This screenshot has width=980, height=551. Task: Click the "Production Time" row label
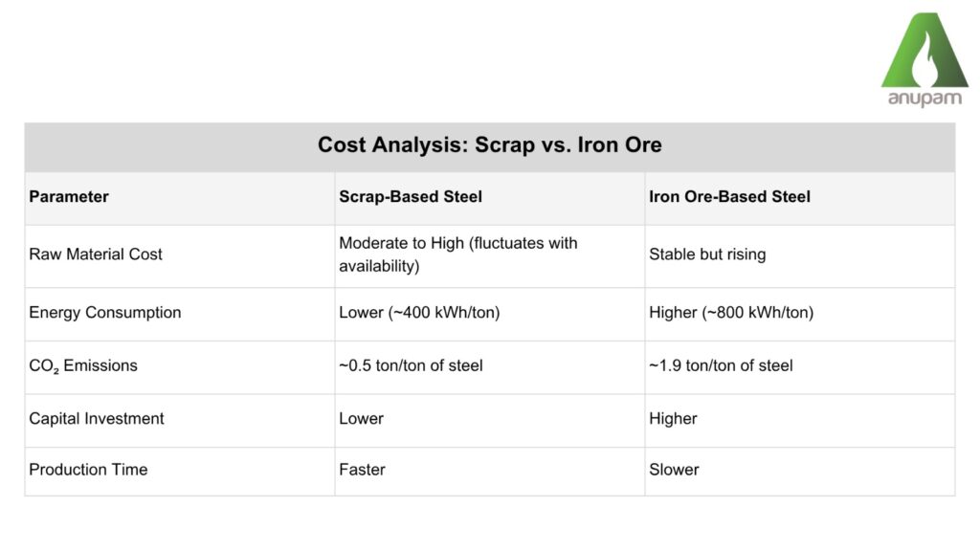[x=88, y=470]
